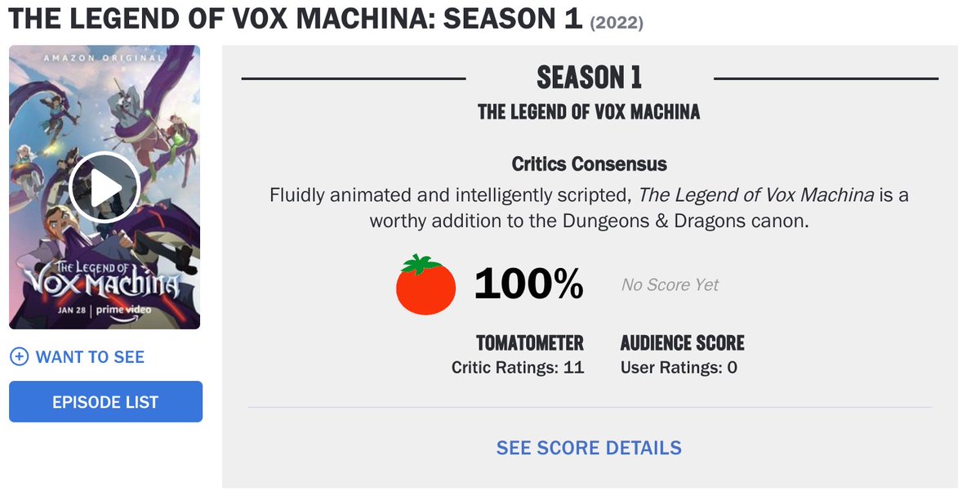Click the plus icon beside Want to See
Image resolution: width=980 pixels, height=501 pixels.
20,357
